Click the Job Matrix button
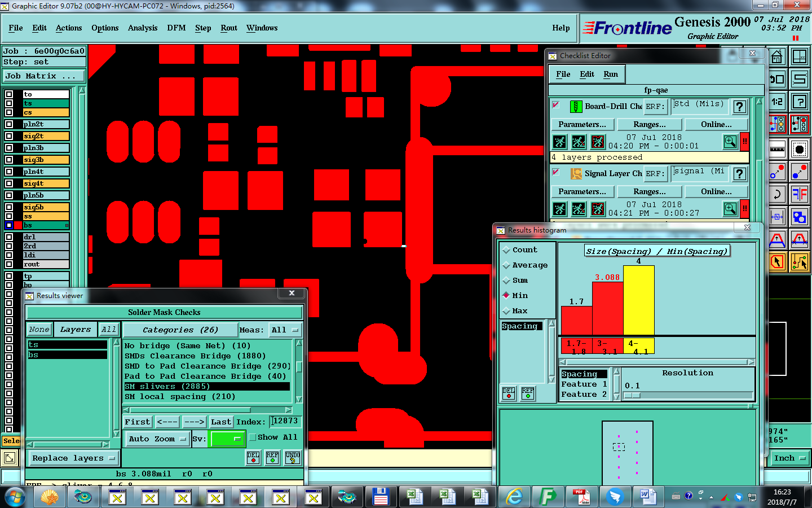812x508 pixels. 43,76
